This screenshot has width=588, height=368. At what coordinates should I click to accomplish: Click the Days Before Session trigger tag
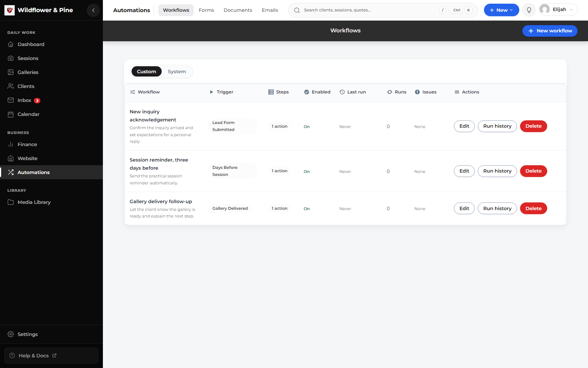[x=233, y=171]
